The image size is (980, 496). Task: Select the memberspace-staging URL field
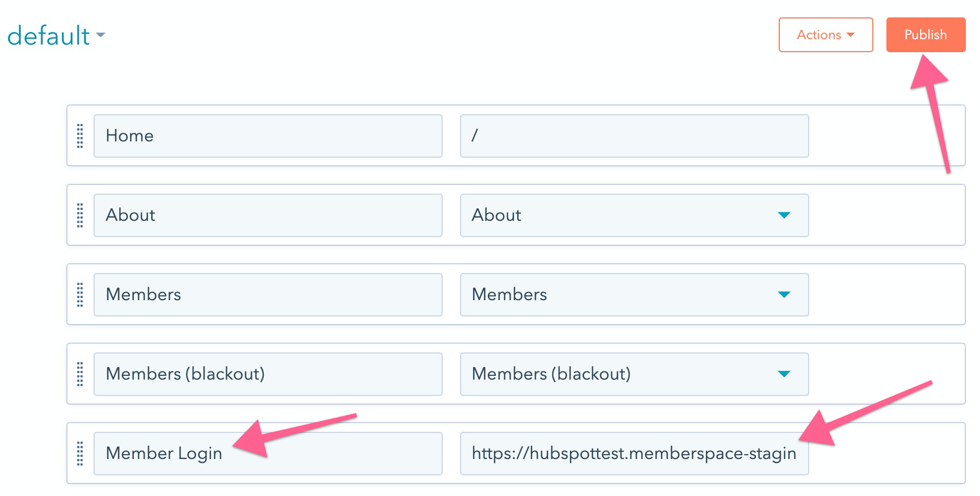634,454
